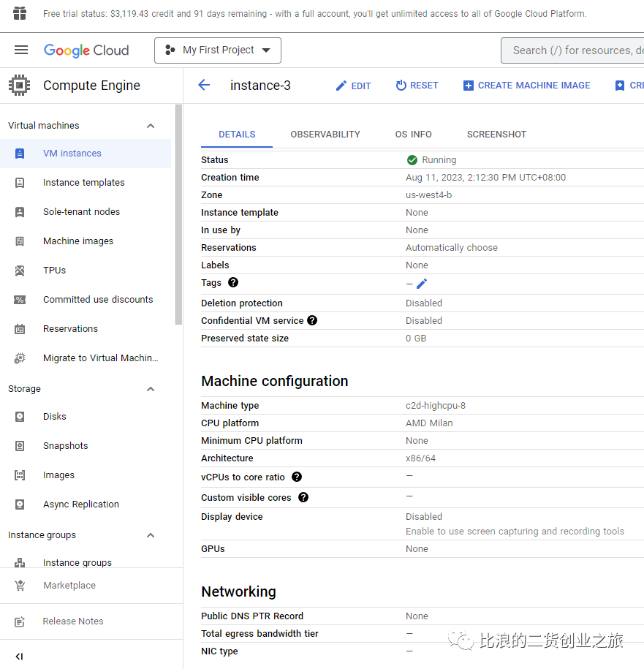The width and height of the screenshot is (644, 669).
Task: Click the VM instances sidebar icon
Action: click(20, 154)
